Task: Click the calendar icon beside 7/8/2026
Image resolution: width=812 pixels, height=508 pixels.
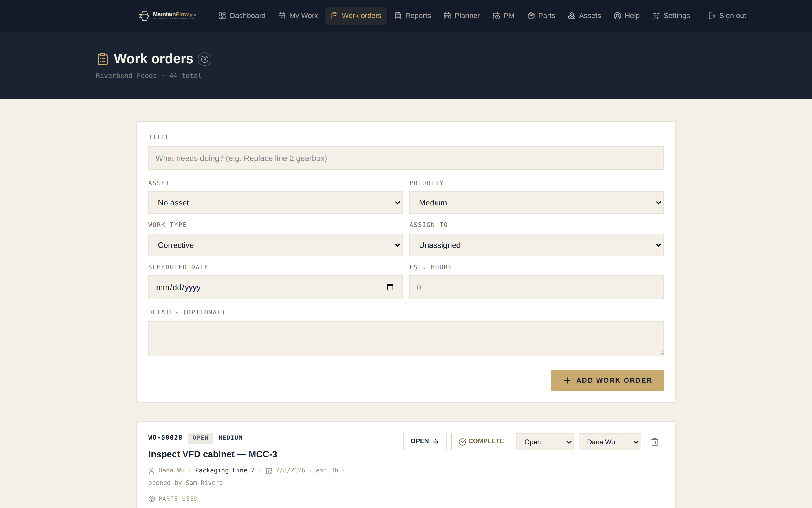Action: tap(269, 471)
